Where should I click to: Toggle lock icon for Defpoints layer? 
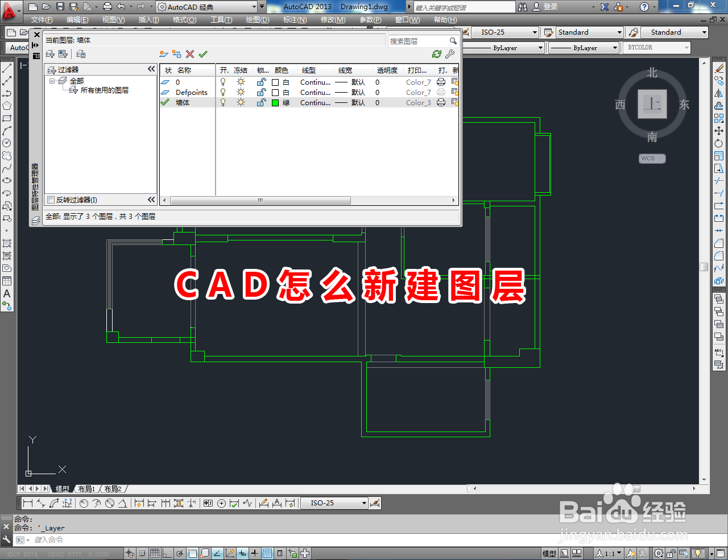coord(262,93)
